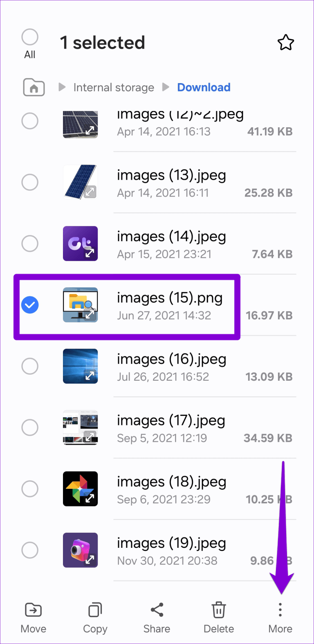Image resolution: width=314 pixels, height=644 pixels.
Task: Tap the Share icon
Action: click(x=157, y=610)
